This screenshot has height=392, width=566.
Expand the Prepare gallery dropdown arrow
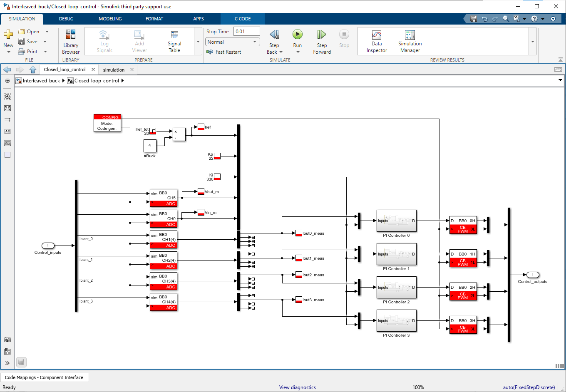coord(198,42)
